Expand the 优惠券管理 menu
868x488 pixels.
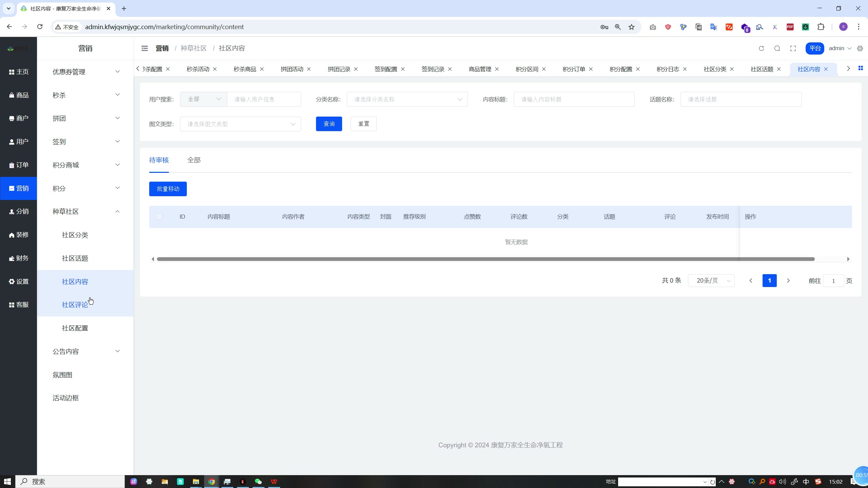point(85,72)
